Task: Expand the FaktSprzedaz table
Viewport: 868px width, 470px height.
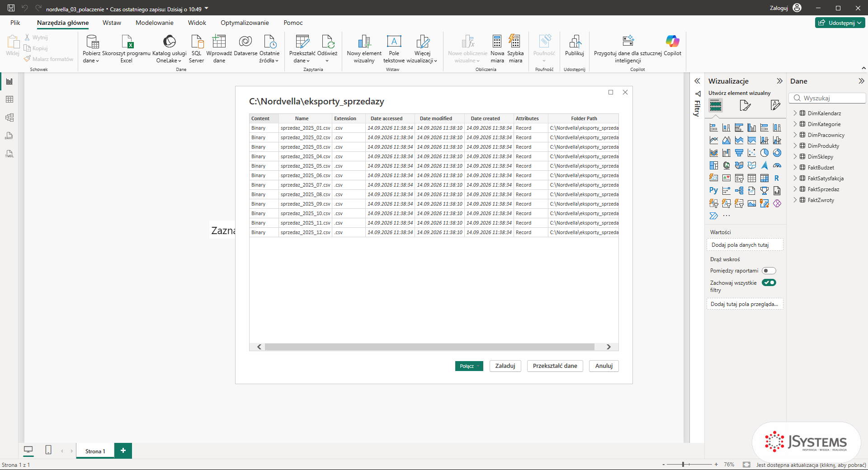Action: 795,189
